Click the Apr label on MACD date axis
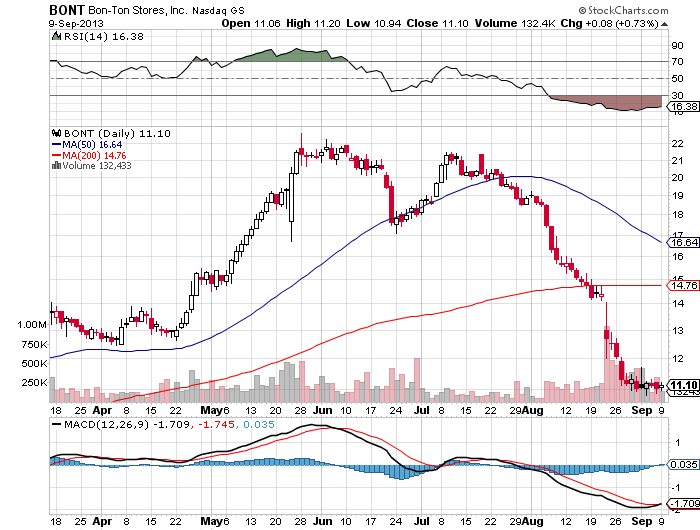Screen dimensions: 700x530 tap(102, 521)
